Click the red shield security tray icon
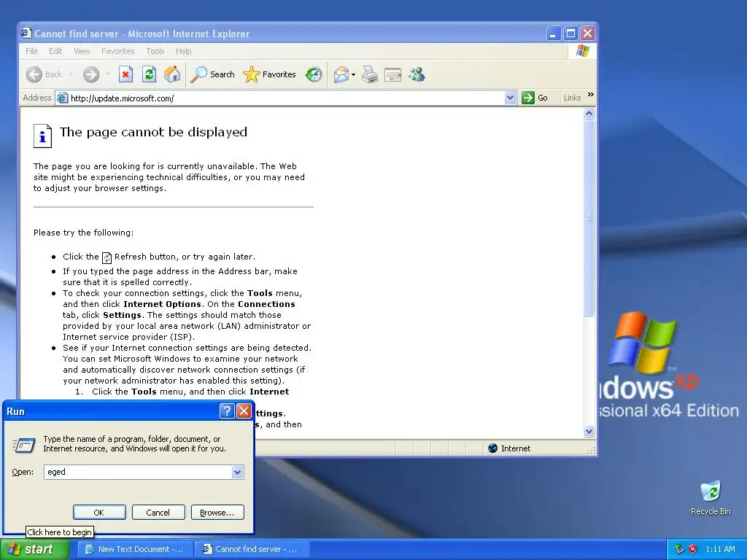Image resolution: width=747 pixels, height=560 pixels. [x=693, y=549]
